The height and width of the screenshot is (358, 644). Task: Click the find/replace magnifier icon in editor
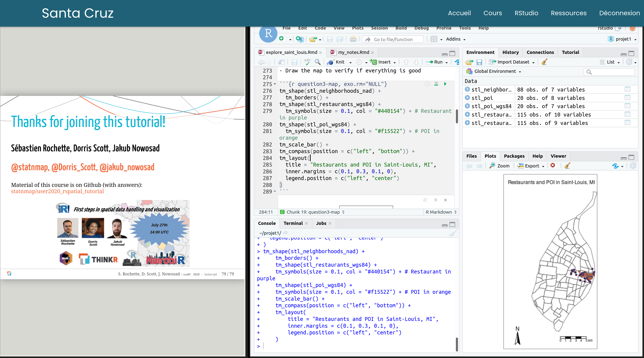click(317, 62)
